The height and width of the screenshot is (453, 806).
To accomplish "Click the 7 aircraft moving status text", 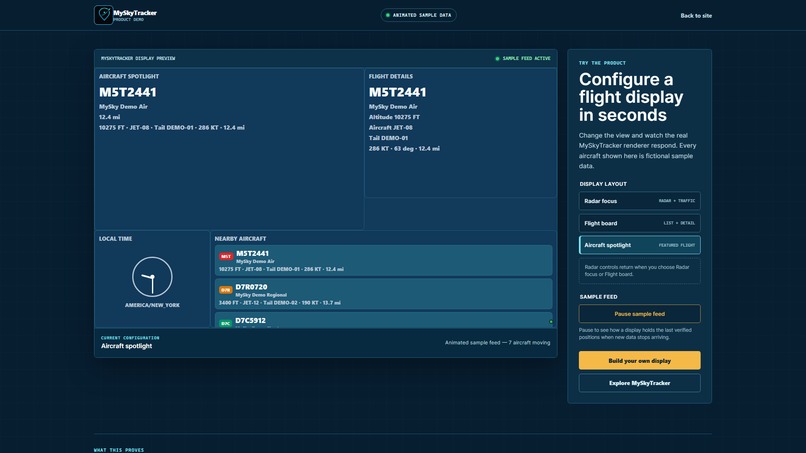I will [498, 342].
